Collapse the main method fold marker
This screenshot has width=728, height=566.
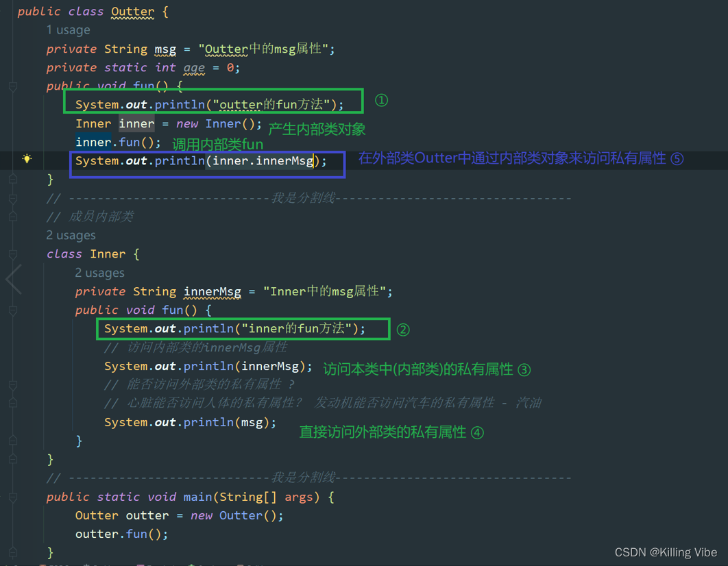click(x=13, y=497)
